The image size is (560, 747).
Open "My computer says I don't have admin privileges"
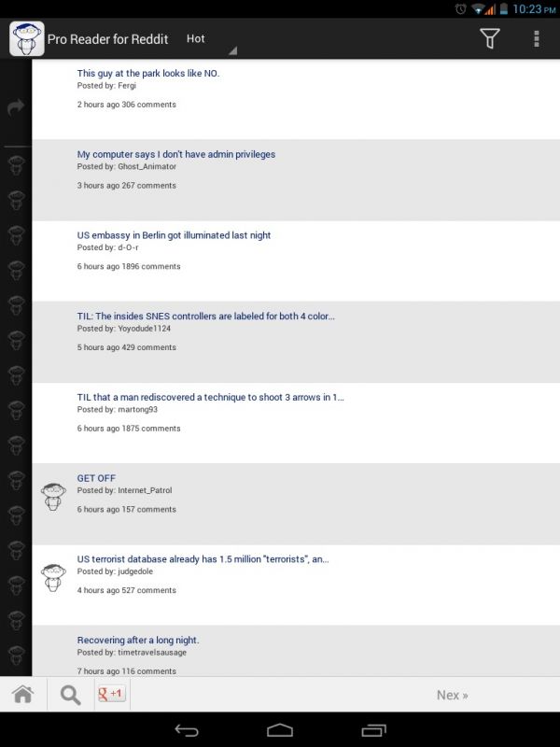[x=176, y=154]
